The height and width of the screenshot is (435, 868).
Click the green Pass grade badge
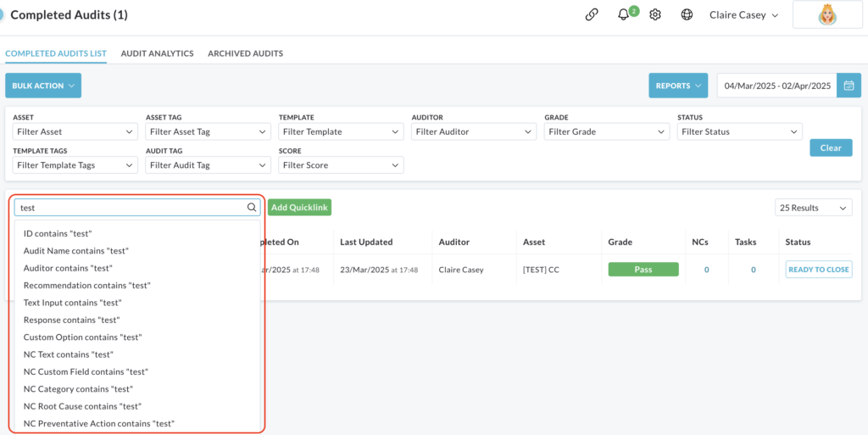click(643, 270)
